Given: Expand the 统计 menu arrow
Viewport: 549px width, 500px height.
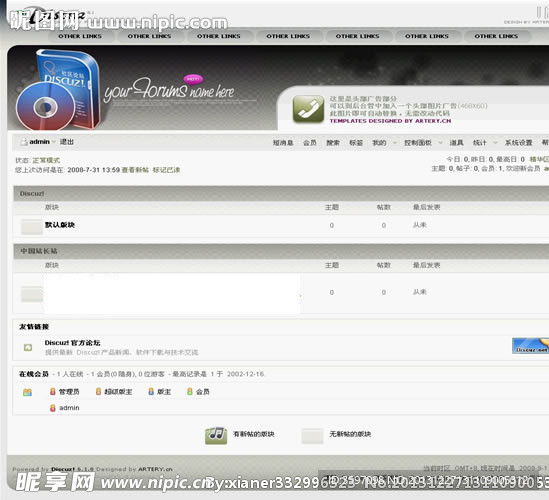Looking at the screenshot, I should click(x=495, y=143).
